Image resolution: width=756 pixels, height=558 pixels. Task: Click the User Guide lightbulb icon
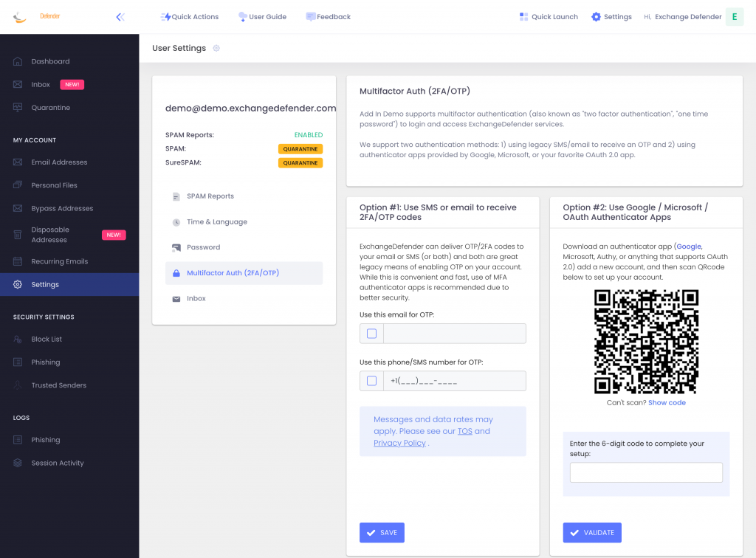[242, 17]
